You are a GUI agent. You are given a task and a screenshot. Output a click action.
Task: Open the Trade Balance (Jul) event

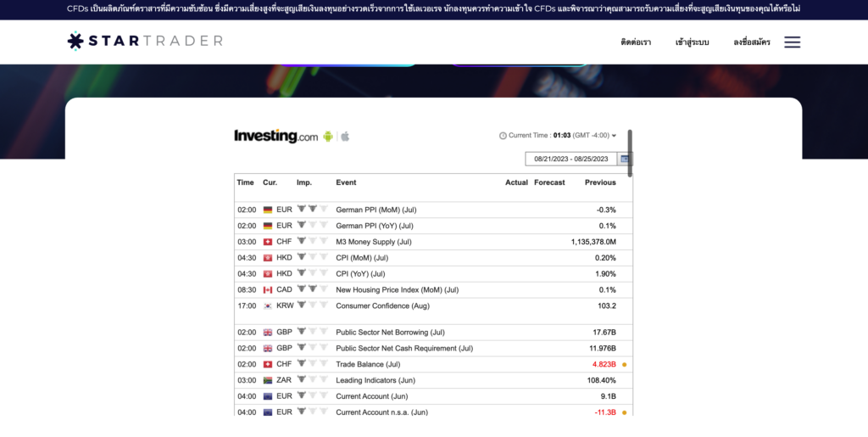click(x=368, y=365)
